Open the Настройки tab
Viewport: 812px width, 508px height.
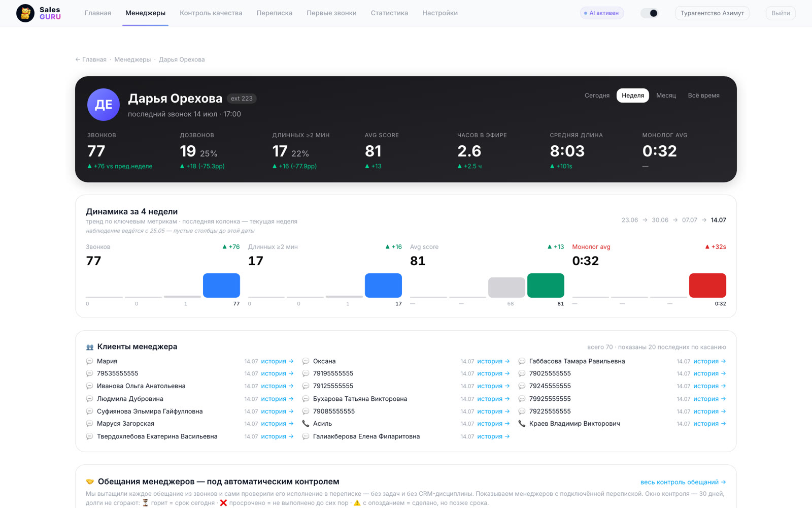440,13
